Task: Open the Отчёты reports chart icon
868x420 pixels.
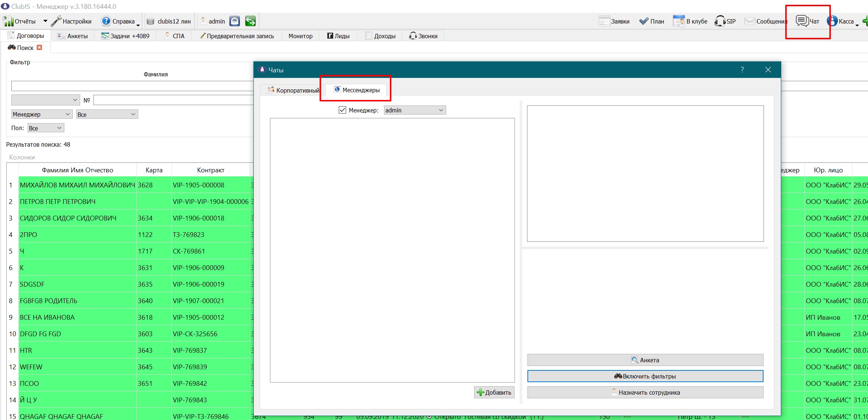Action: tap(8, 21)
